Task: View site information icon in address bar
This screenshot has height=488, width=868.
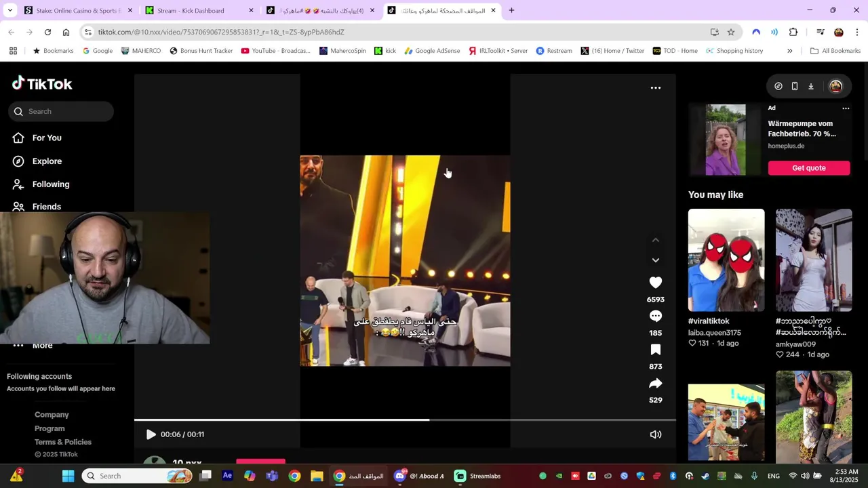Action: (87, 32)
